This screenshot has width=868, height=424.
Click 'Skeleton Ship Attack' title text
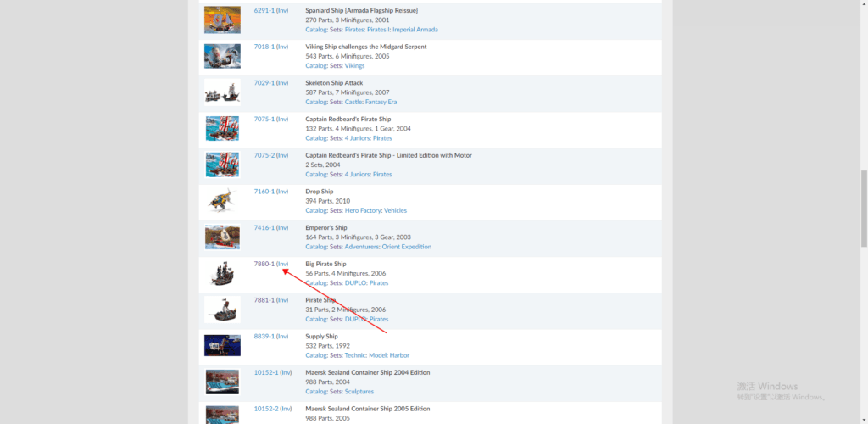coord(334,83)
